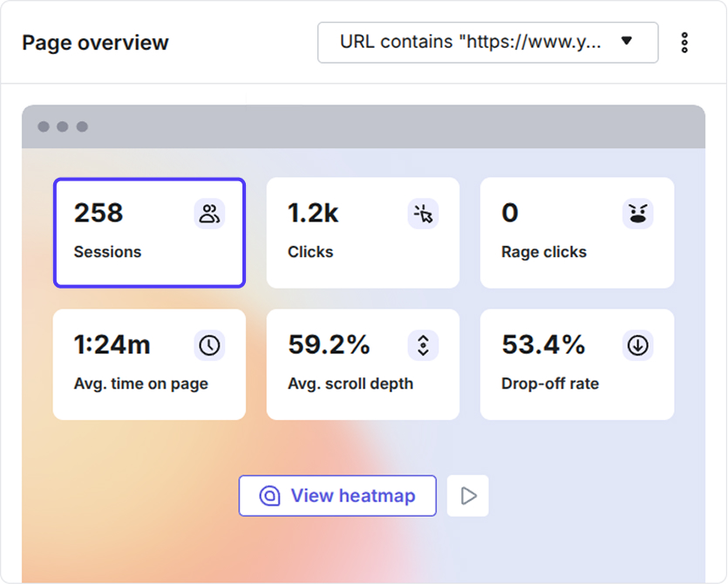
Task: Click the clock icon for time on page
Action: [209, 345]
